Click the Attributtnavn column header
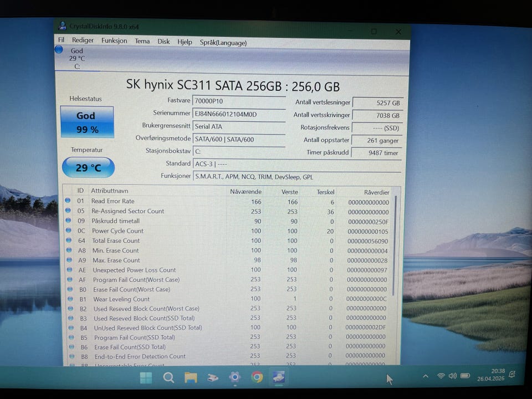Viewport: 532px width, 399px height. (110, 191)
